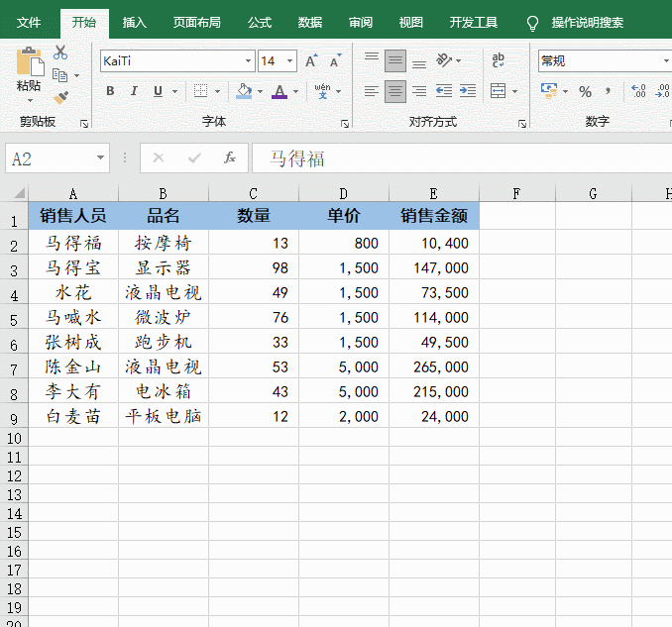672x627 pixels.
Task: Increase indent
Action: tap(468, 91)
